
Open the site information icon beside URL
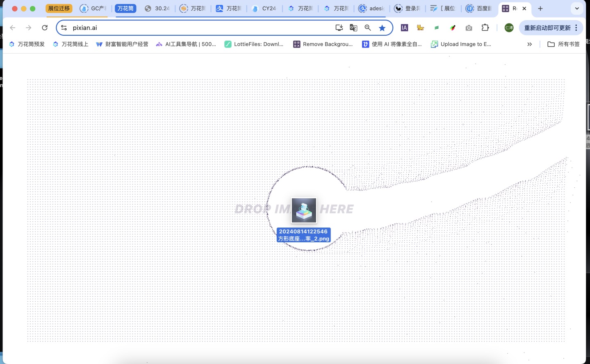pos(64,28)
